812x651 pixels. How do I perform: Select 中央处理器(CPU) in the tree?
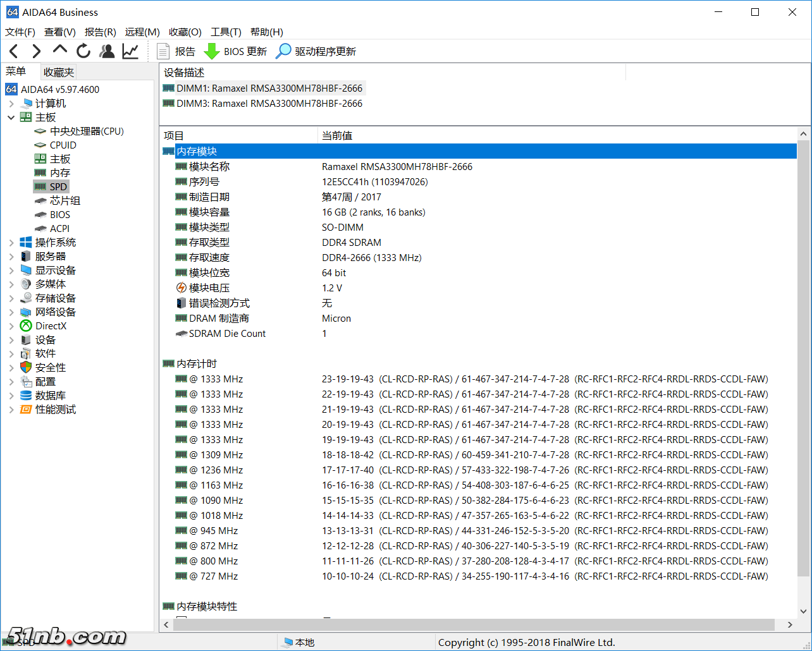pos(87,131)
